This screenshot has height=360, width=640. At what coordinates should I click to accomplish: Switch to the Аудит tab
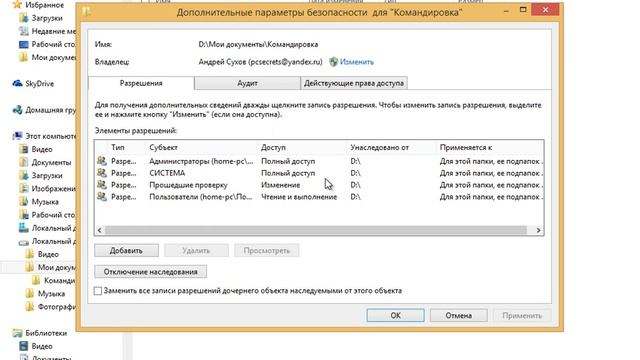tap(247, 83)
